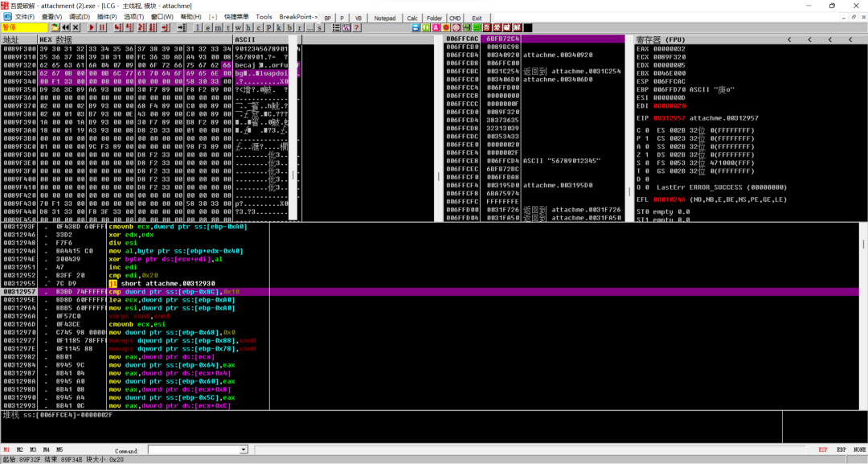The image size is (868, 464).
Task: Click the CMD shortcut button
Action: tap(455, 18)
